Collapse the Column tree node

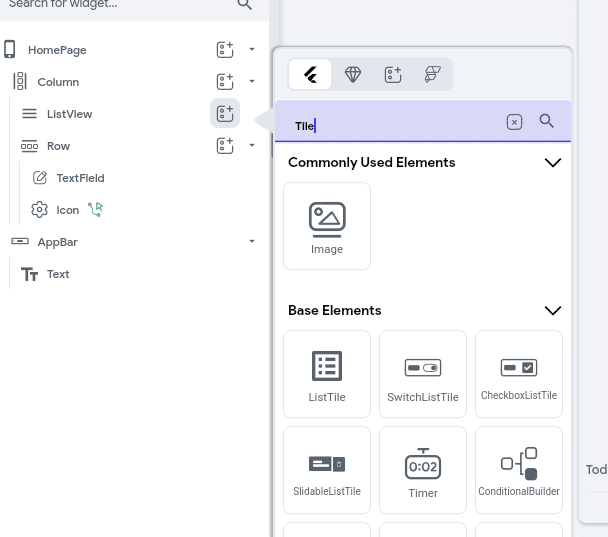(x=252, y=81)
